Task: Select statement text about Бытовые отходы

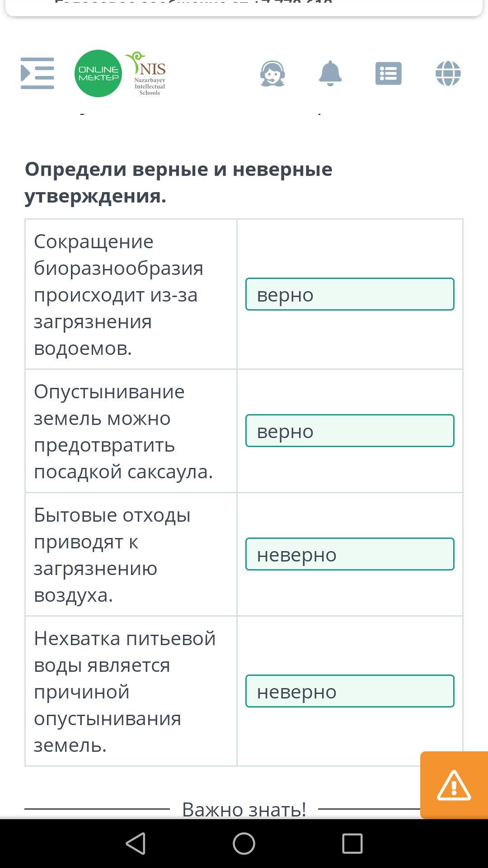Action: tap(113, 555)
